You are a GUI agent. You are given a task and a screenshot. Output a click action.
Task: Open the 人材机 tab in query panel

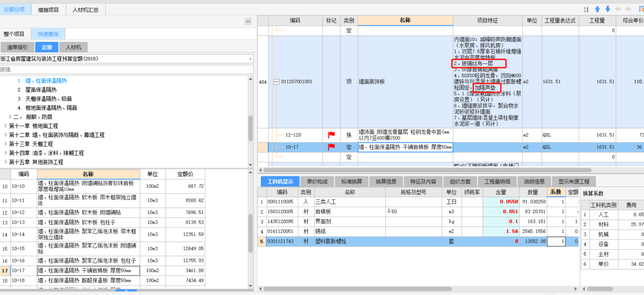click(x=73, y=47)
